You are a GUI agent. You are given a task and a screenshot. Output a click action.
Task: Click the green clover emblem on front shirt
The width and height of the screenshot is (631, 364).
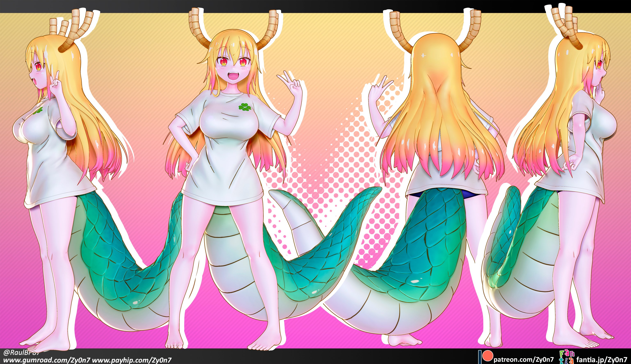(245, 107)
